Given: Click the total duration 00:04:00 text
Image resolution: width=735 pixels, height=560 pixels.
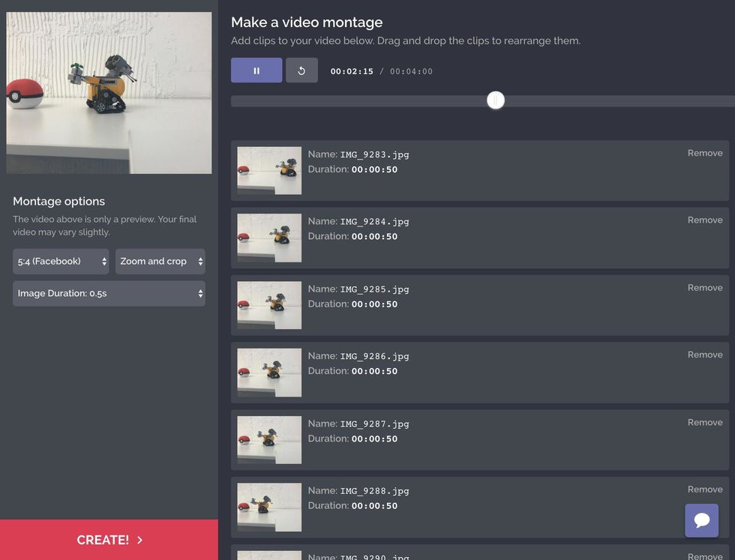Looking at the screenshot, I should point(411,71).
